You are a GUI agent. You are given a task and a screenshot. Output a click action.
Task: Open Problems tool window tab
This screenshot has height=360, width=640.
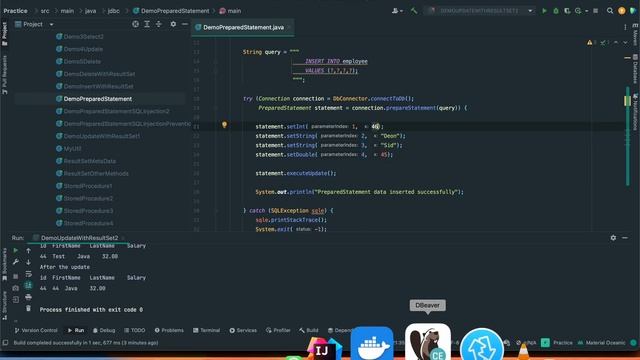tap(169, 330)
